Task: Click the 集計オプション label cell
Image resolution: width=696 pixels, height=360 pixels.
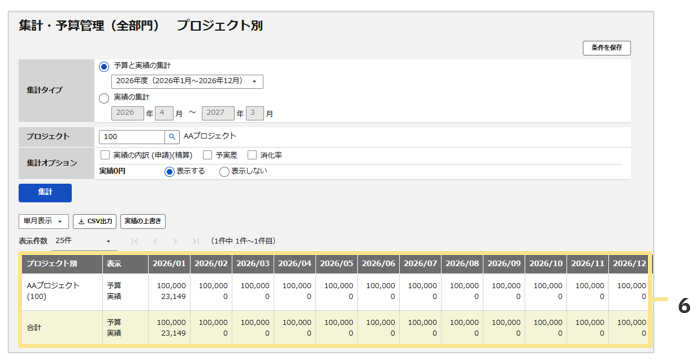Action: (x=56, y=163)
